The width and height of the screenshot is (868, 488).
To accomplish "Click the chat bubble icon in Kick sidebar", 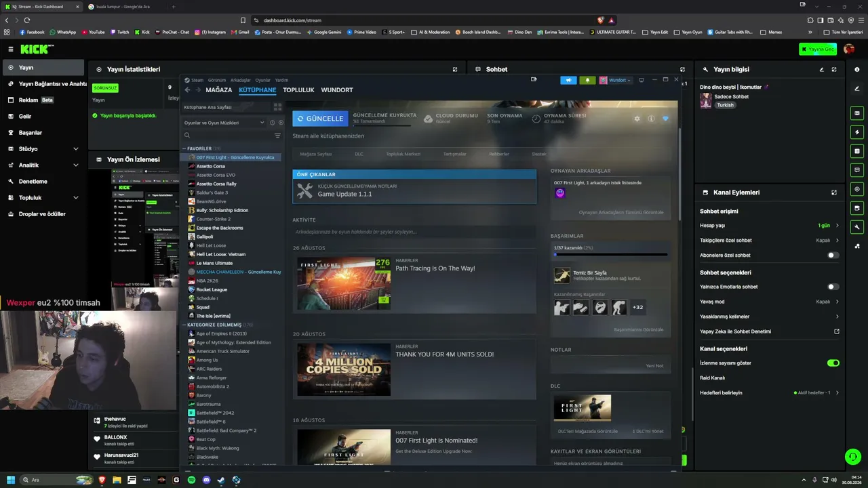I will (x=857, y=170).
